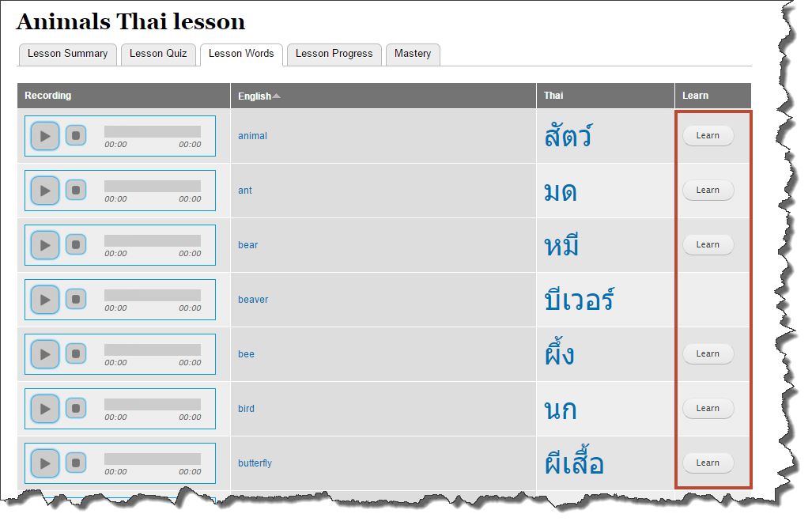Open the bee word link

click(246, 354)
